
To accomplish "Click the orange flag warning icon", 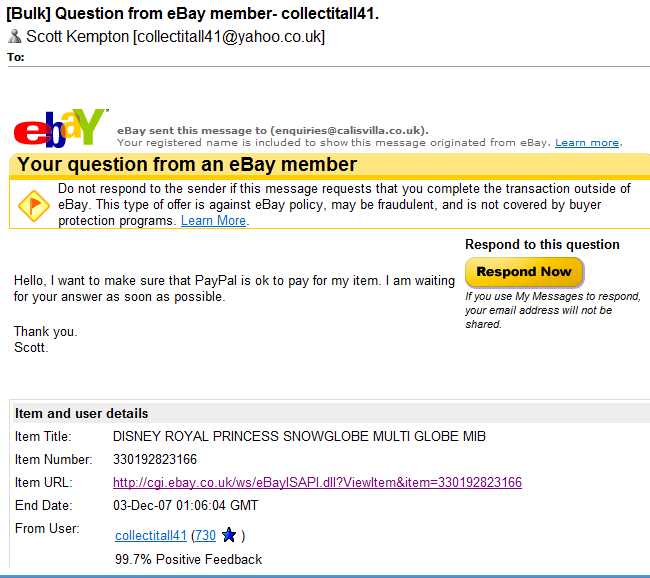I will coord(33,205).
